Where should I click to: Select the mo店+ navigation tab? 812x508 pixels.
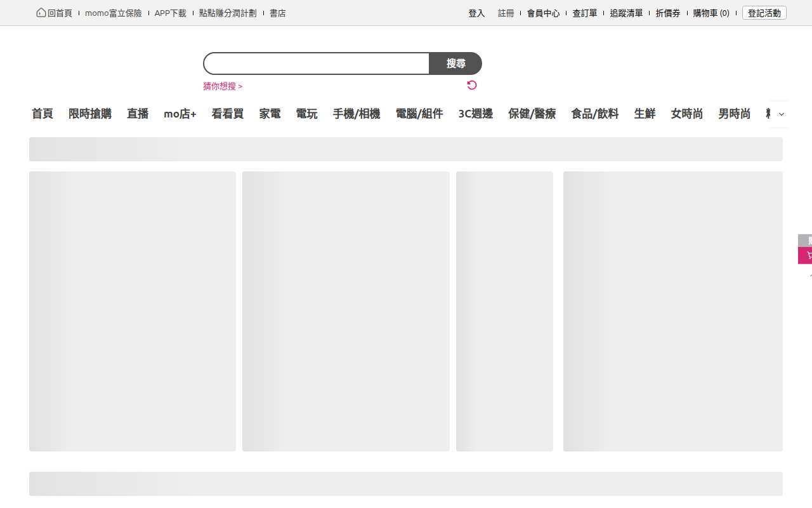pos(180,114)
